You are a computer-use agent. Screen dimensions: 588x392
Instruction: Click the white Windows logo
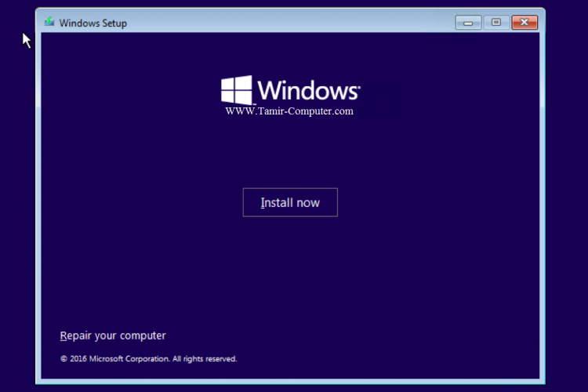coord(236,90)
